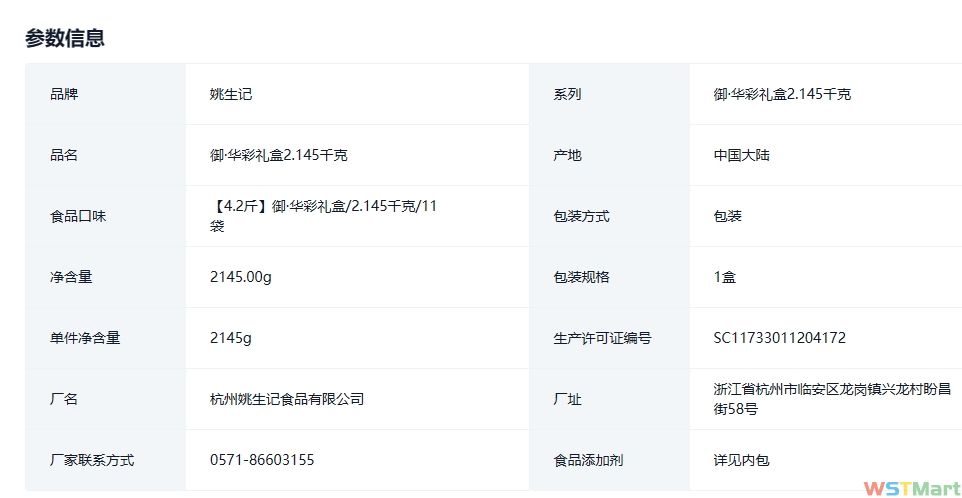Click the 参数信息 section heading
The height and width of the screenshot is (498, 962).
[65, 38]
